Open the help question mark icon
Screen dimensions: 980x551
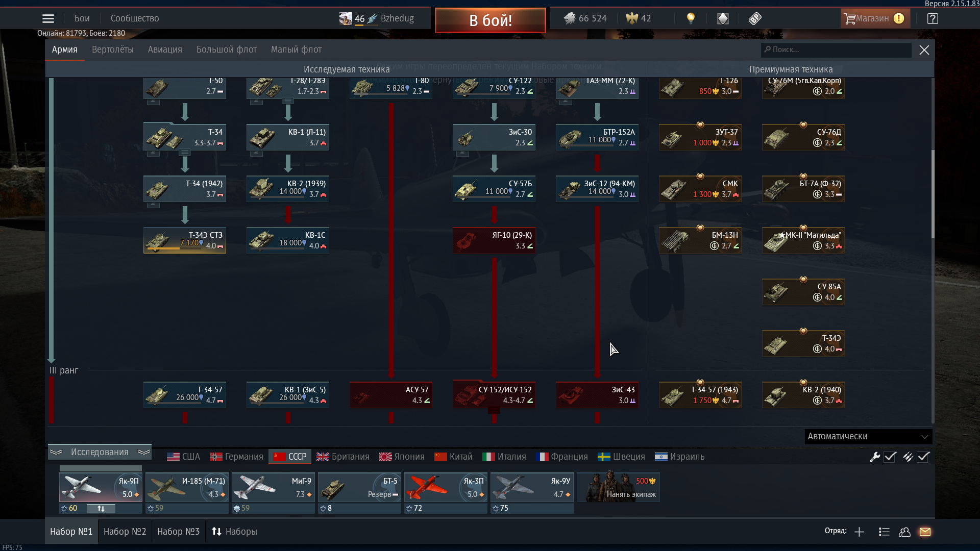(x=933, y=19)
